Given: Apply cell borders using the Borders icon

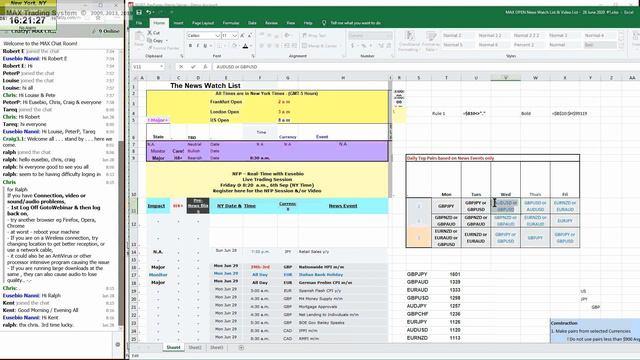Looking at the screenshot, I should 221,46.
